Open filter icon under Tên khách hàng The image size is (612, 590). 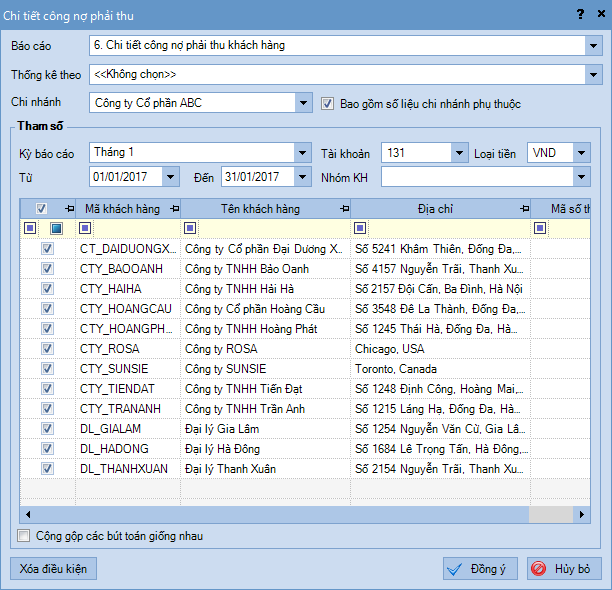tap(190, 229)
